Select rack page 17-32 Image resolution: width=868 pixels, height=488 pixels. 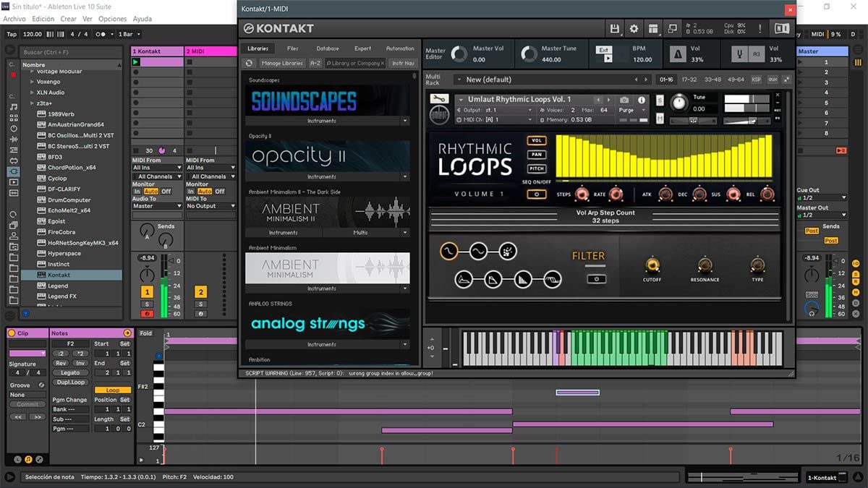(x=689, y=80)
